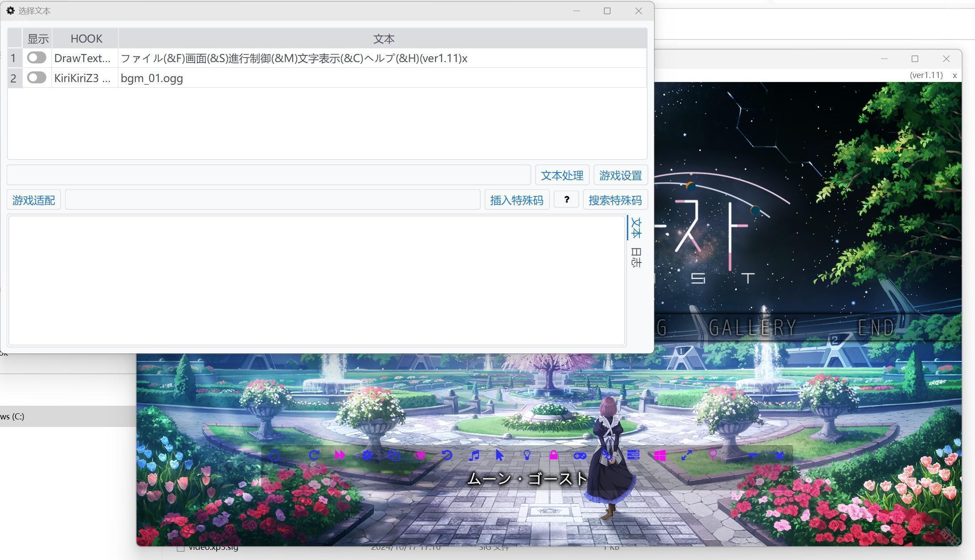Click the retranslate refresh icon in toolbar
Screen dimensions: 975x560
[x=314, y=455]
